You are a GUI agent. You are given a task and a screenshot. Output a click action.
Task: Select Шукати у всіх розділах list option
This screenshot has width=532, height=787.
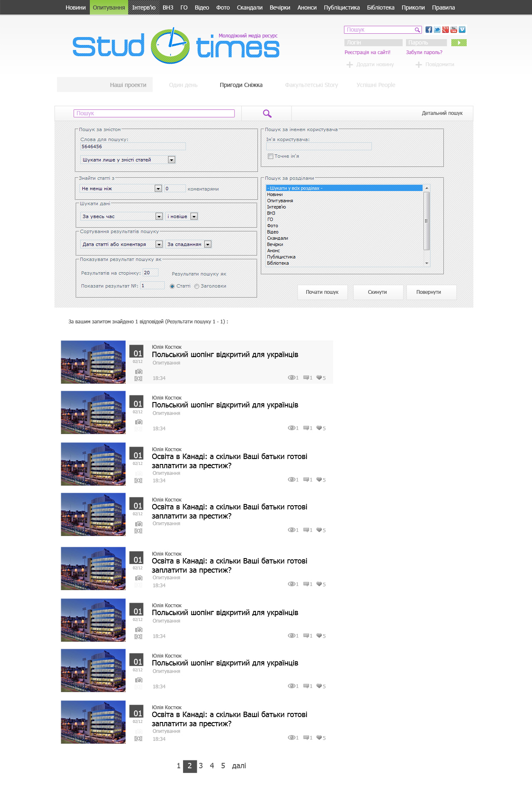click(344, 188)
